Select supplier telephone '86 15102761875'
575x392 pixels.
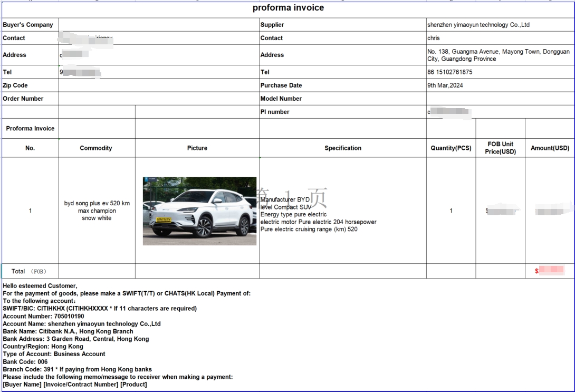(449, 72)
